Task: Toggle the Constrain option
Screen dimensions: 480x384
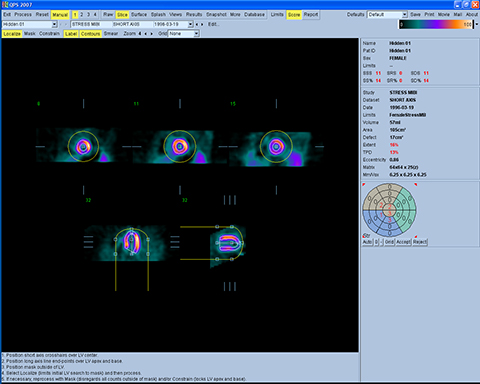Action: point(49,34)
